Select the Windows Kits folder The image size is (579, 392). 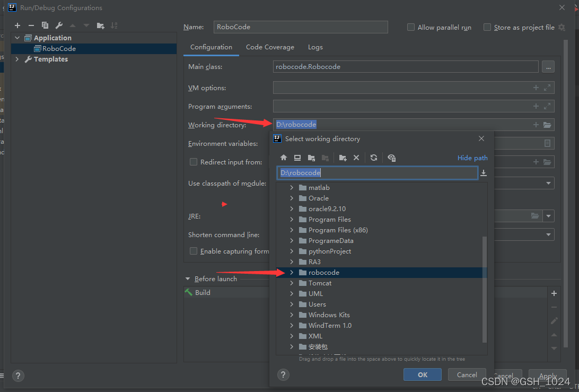pos(329,315)
